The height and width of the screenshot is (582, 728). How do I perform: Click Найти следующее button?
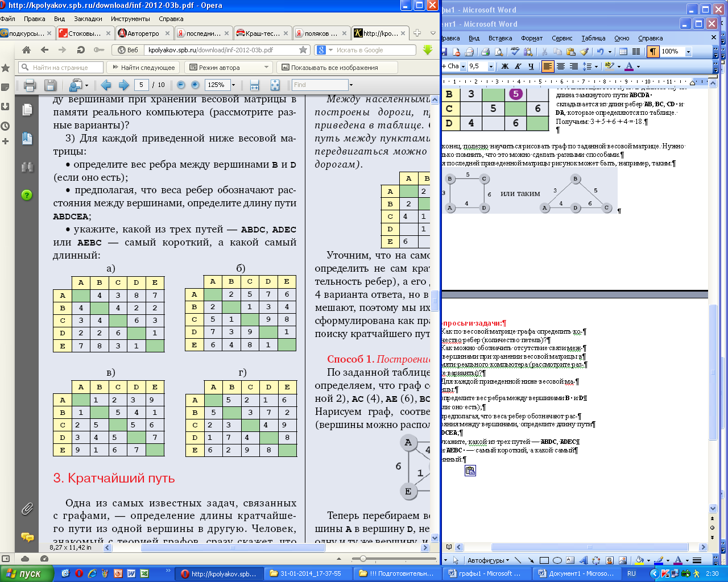click(144, 68)
